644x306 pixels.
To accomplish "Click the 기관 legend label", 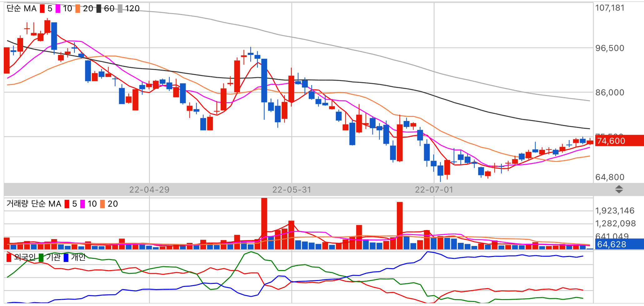I will (53, 257).
